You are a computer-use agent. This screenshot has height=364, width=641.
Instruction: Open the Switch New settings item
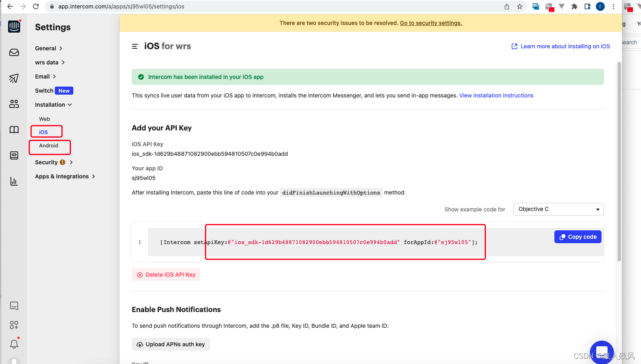(x=54, y=91)
